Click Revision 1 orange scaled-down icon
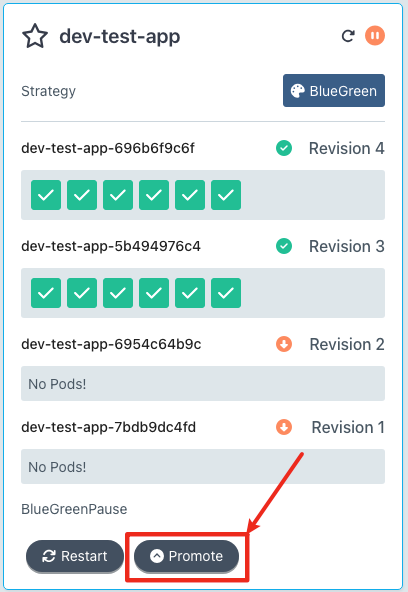Viewport: 408px width, 592px height. click(x=284, y=427)
